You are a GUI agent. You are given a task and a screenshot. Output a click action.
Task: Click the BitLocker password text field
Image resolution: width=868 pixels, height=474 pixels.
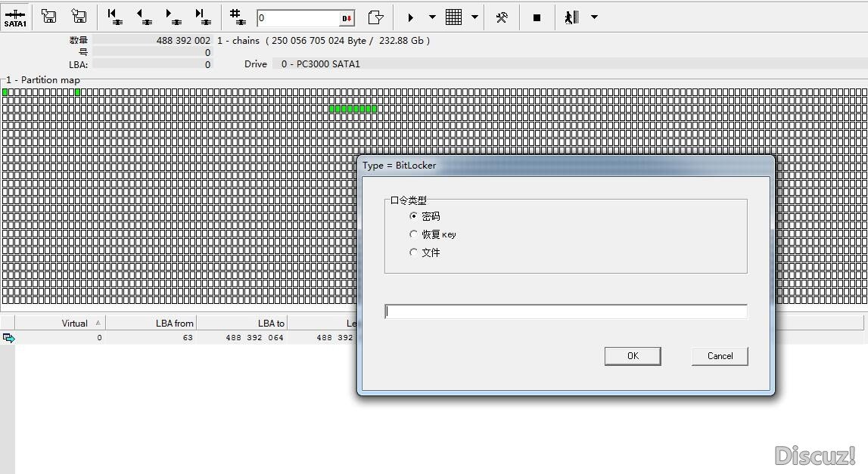coord(565,311)
